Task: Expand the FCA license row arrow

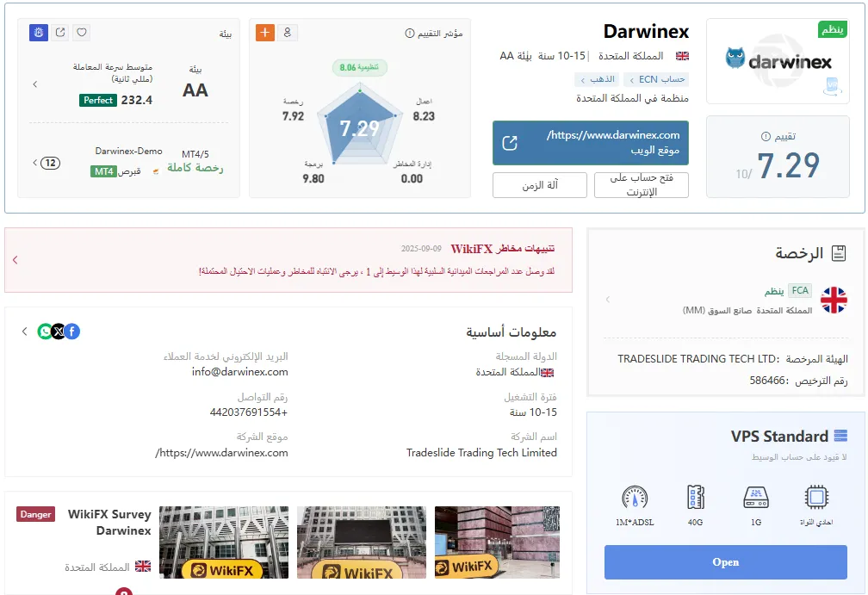Action: [608, 300]
